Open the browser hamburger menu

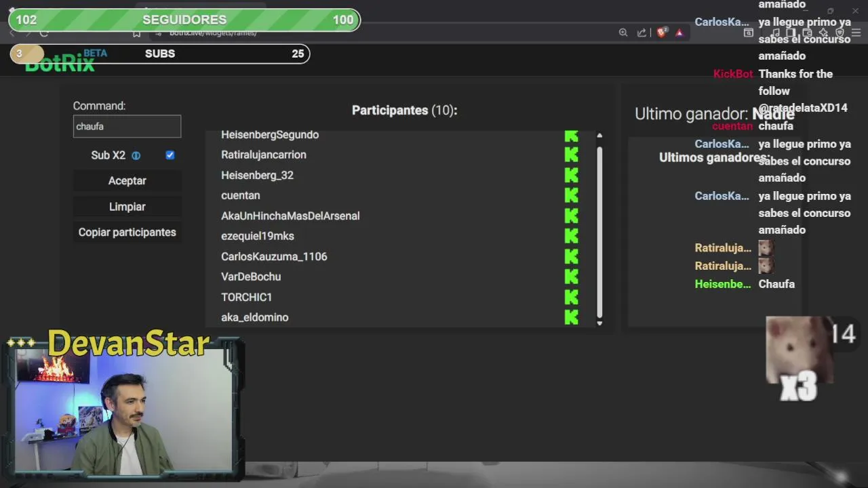click(x=856, y=33)
